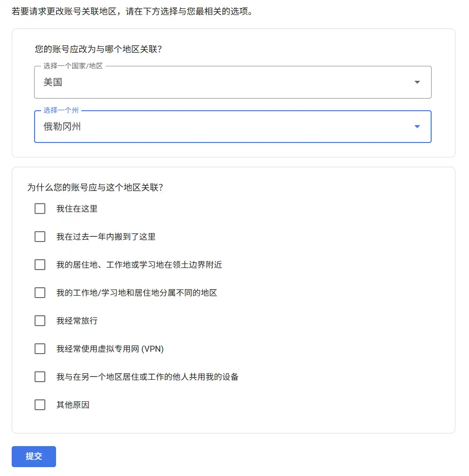
Task: Mark the 其他原因 checkbox
Action: (40, 405)
